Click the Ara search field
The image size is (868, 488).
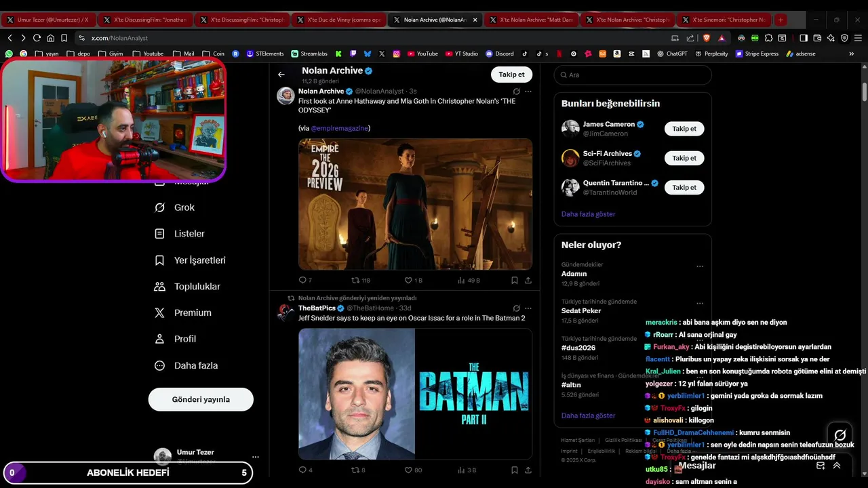[x=632, y=75]
